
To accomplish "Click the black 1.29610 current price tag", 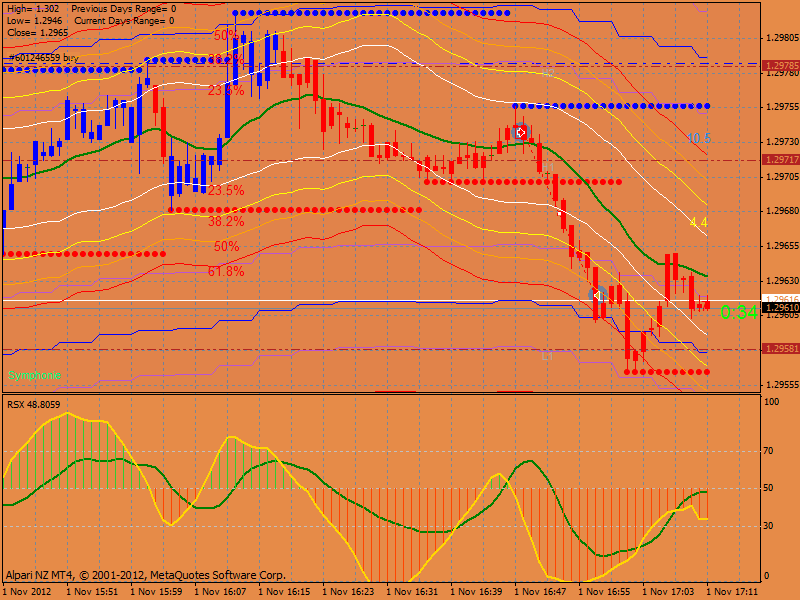I will (781, 308).
